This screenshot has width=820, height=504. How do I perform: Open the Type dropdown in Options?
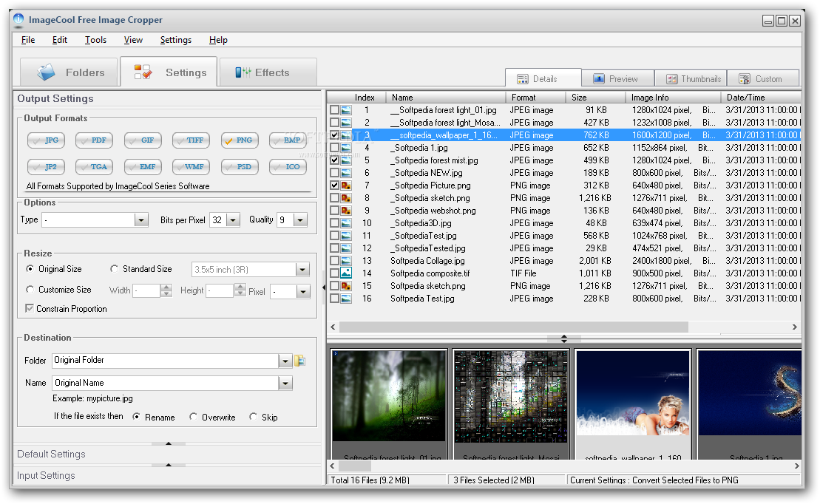click(x=141, y=220)
